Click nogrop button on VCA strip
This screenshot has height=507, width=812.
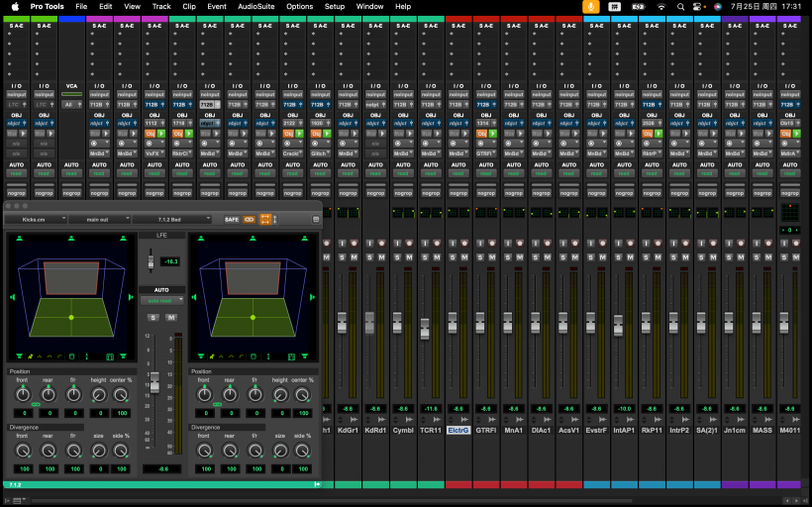pos(71,193)
